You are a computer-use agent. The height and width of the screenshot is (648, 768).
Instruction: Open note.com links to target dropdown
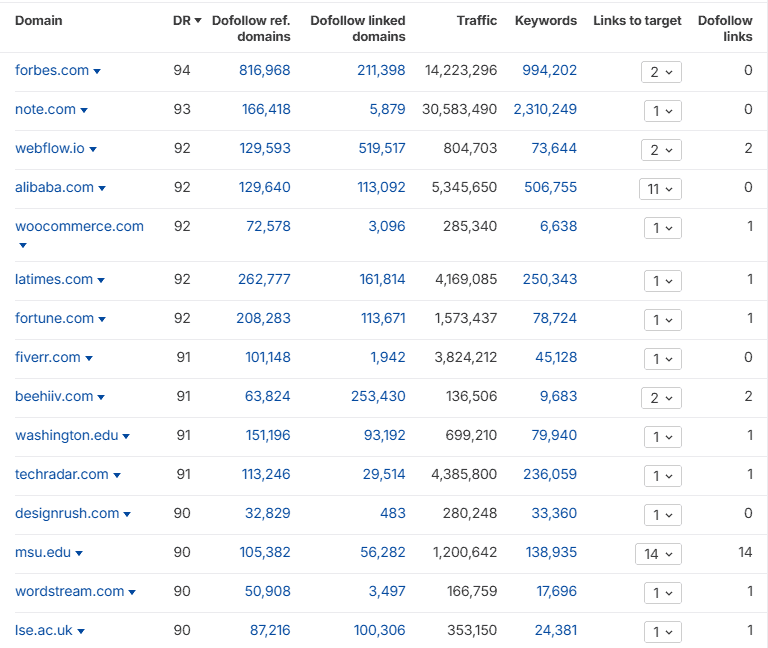[663, 111]
